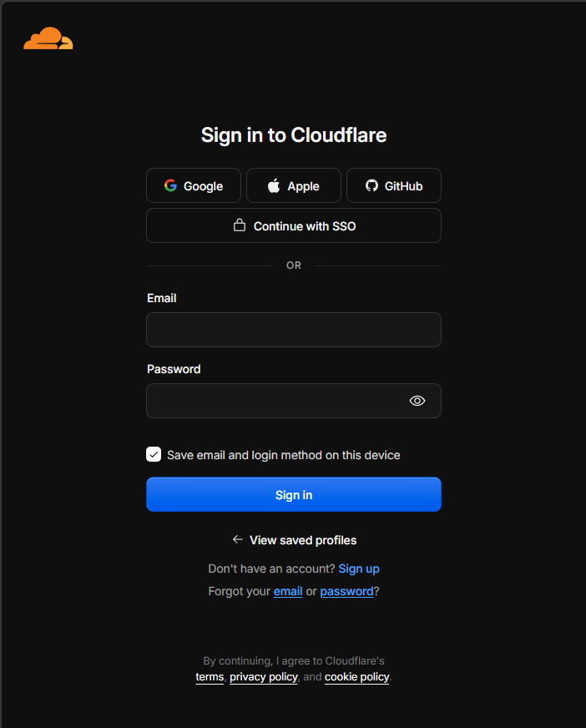Focus the Email input field

[x=294, y=330]
